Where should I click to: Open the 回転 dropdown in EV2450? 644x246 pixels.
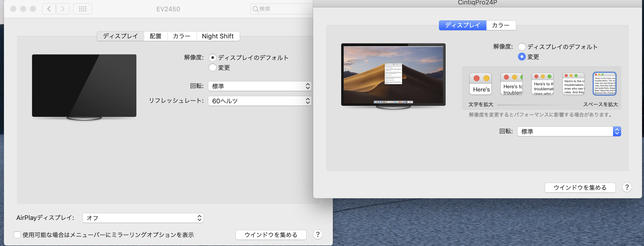[259, 86]
